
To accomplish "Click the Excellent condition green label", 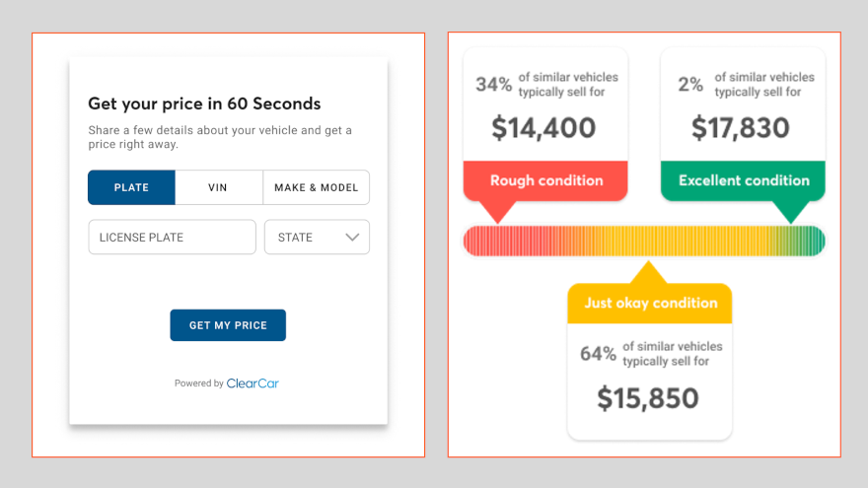I will tap(743, 180).
